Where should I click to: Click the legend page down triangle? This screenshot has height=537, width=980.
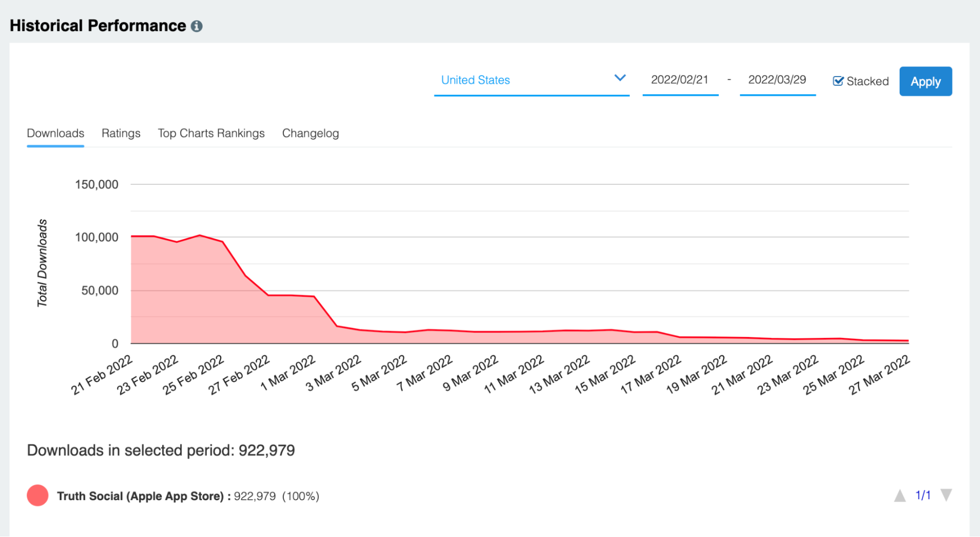(946, 495)
